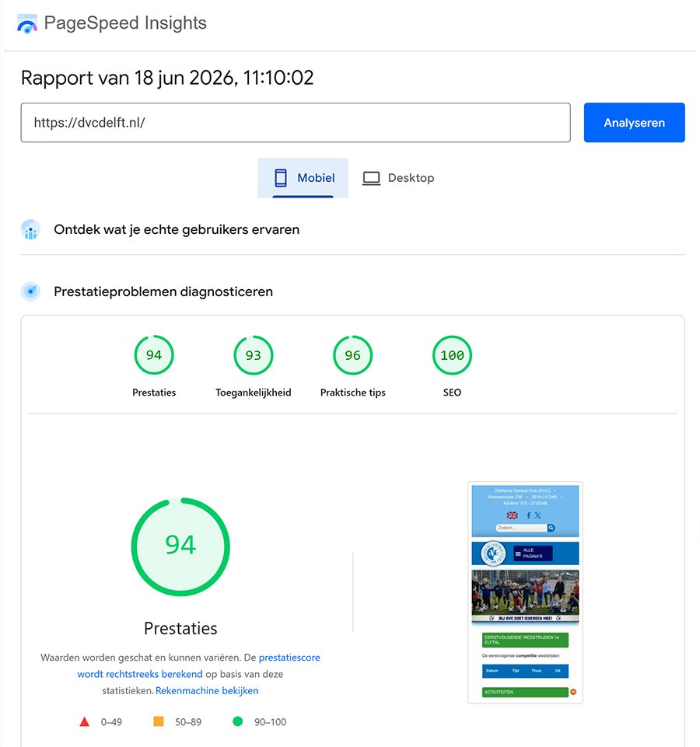Screen dimensions: 700x747
Task: Open 'Ontdek wat je echte gebruikers ervaren' section
Action: 177,229
